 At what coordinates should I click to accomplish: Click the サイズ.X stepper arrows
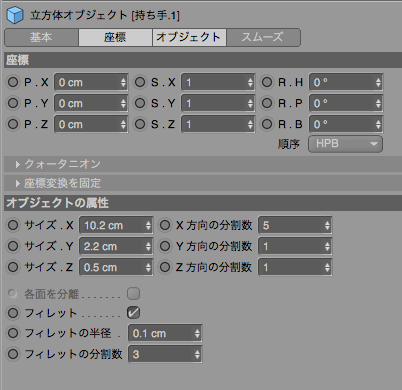coord(148,225)
